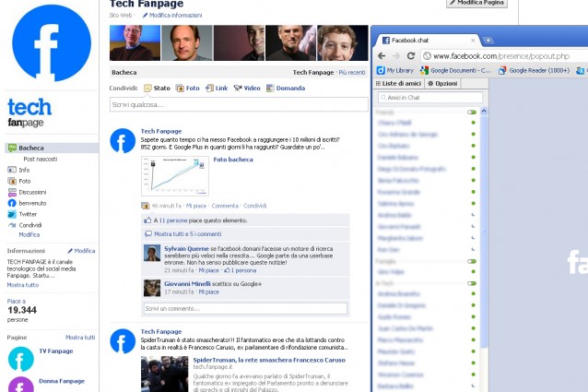Click in Scrivi un commento field
The image size is (588, 392).
click(x=246, y=309)
